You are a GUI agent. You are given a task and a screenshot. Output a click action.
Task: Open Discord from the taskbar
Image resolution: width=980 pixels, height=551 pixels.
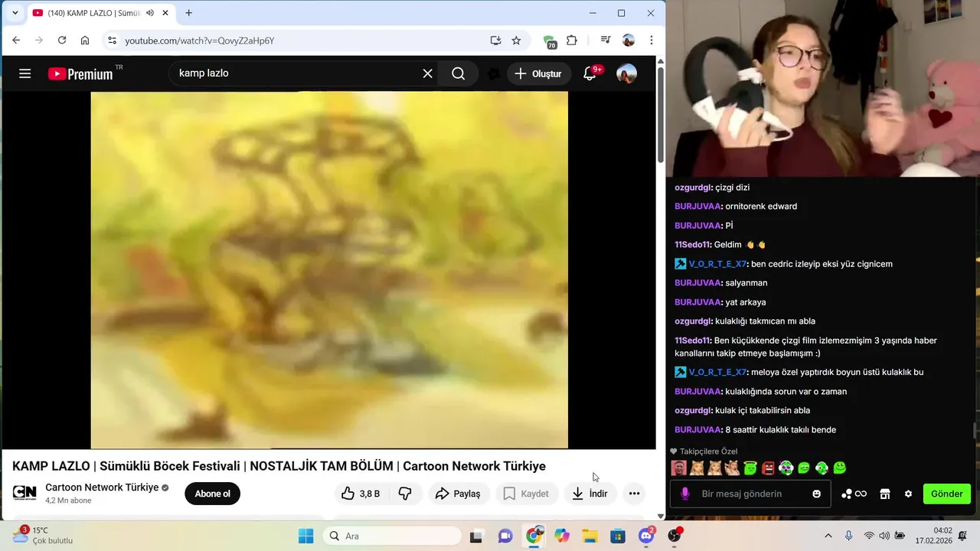tap(646, 536)
